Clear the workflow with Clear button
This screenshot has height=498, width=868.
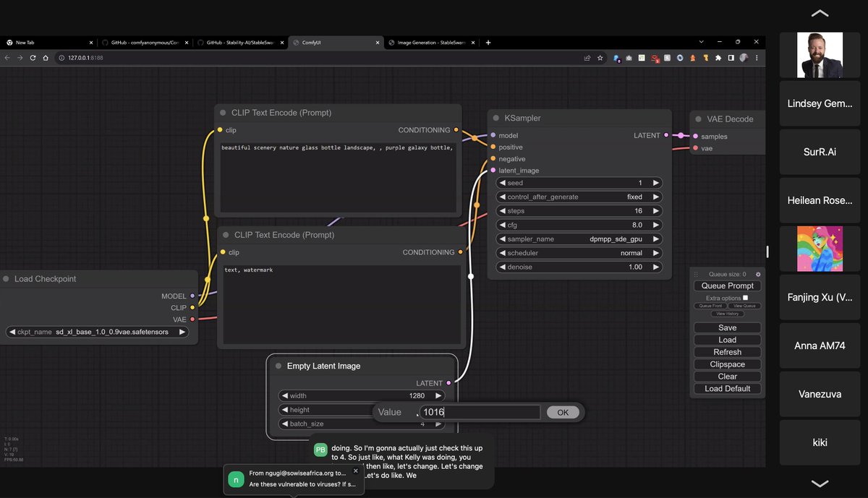pos(728,376)
